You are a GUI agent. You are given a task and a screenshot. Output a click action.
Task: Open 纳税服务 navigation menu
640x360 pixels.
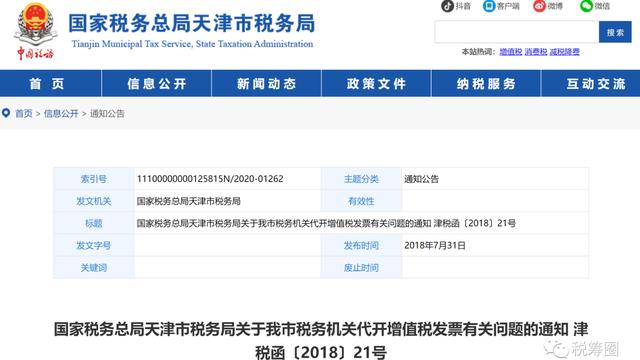tap(486, 84)
